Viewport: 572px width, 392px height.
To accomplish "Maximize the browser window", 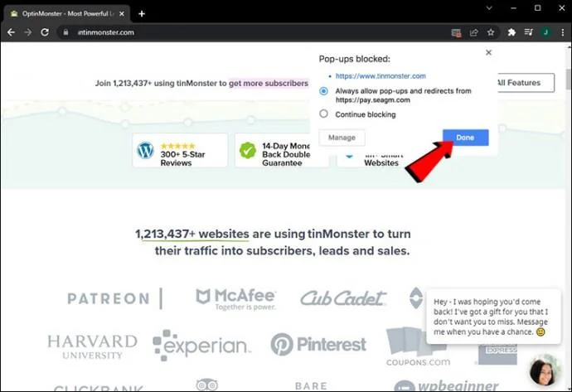I will pyautogui.click(x=538, y=8).
